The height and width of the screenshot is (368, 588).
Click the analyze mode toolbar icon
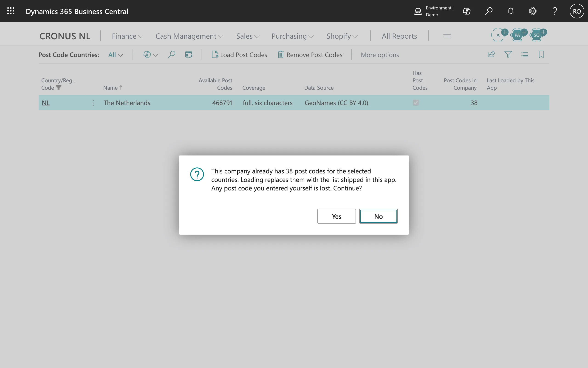[189, 55]
